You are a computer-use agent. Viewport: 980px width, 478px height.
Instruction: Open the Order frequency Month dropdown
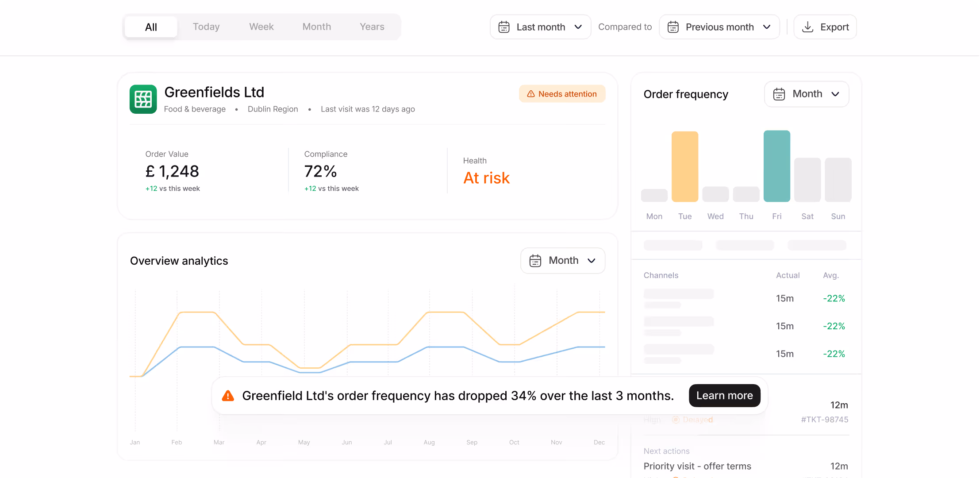pyautogui.click(x=807, y=94)
